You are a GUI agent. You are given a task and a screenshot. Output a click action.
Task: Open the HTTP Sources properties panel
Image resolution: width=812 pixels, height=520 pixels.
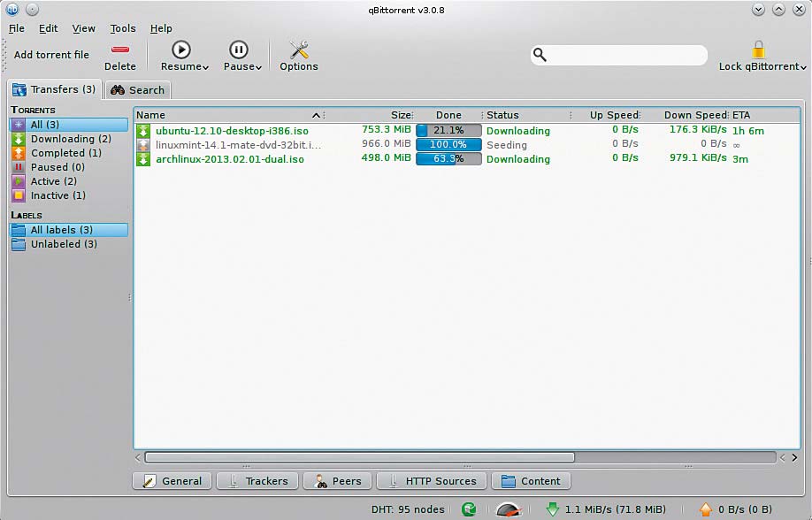pyautogui.click(x=432, y=481)
